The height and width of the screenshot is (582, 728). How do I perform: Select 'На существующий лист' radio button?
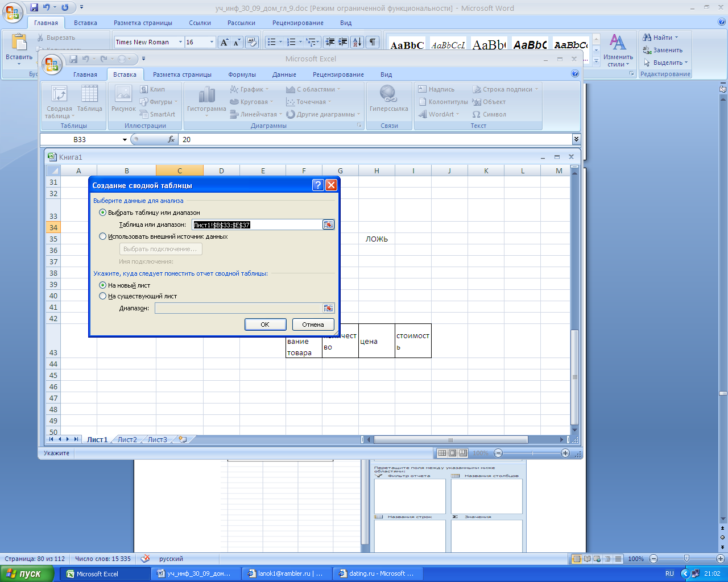click(x=103, y=296)
